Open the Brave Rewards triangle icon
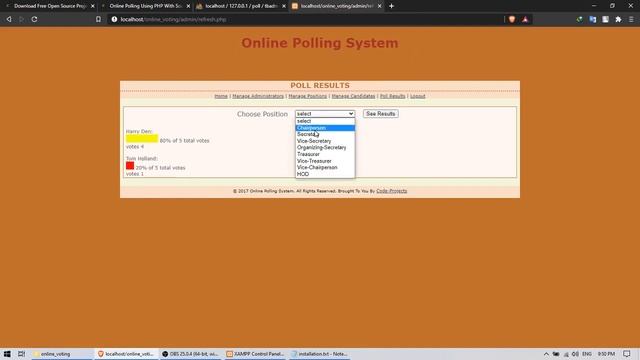 (525, 19)
